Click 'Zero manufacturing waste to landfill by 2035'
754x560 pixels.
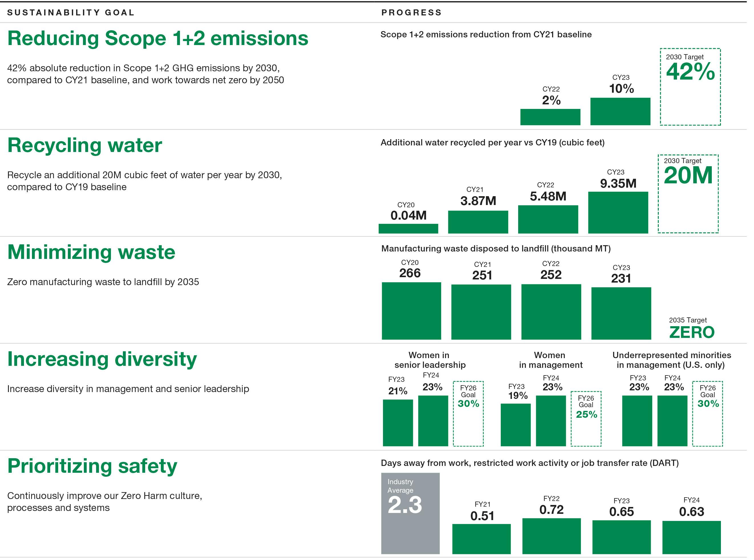tap(103, 282)
